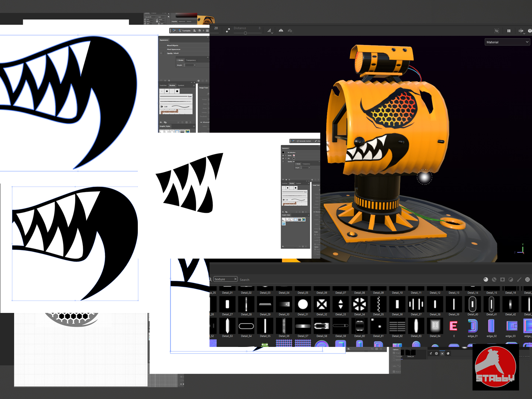Image resolution: width=532 pixels, height=399 pixels.
Task: Filter shelf by half-circle filter icon
Action: pyautogui.click(x=511, y=279)
